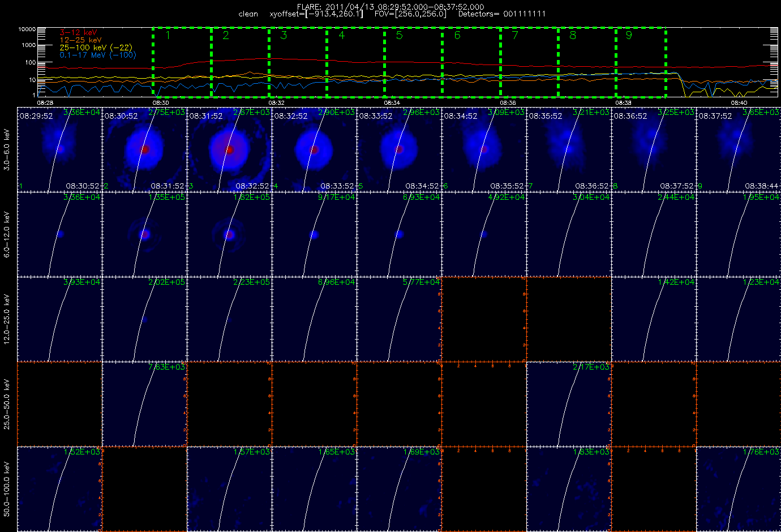Open the 3.0-6.0 keV image starting 08:37:52
Image resolution: width=781 pixels, height=532 pixels.
(x=739, y=149)
